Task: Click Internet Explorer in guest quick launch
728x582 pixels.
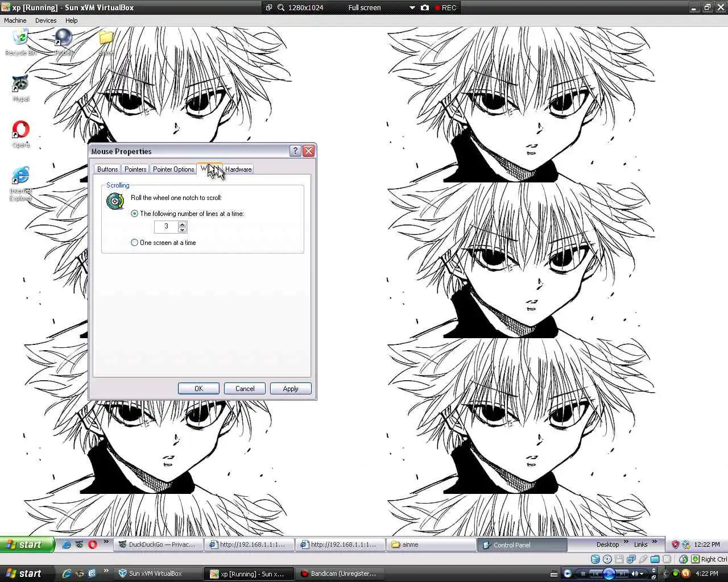Action: 67,544
